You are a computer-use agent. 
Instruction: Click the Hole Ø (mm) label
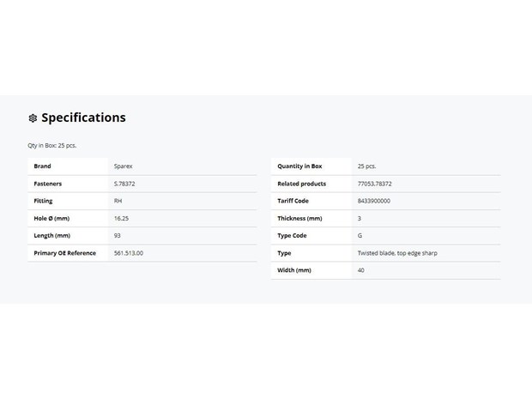click(51, 218)
